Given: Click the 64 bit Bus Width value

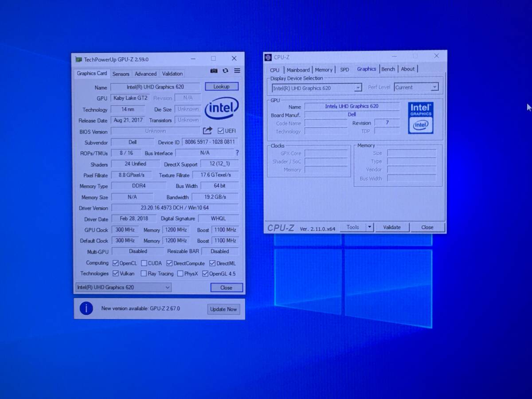Looking at the screenshot, I should (x=219, y=186).
